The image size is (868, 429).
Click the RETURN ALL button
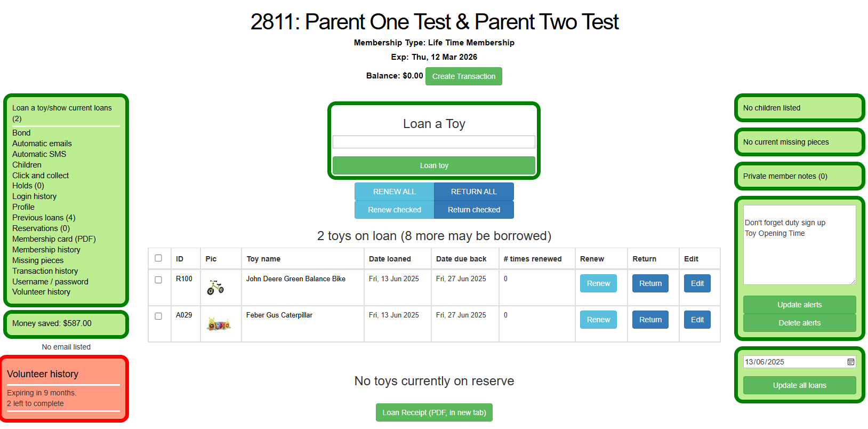[x=474, y=192]
